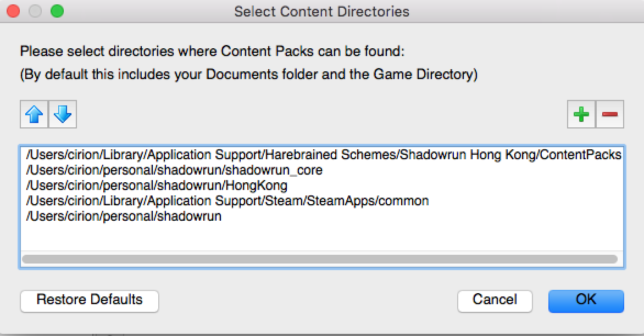The height and width of the screenshot is (336, 644).
Task: Click the '(By default this includes...' note text
Action: (248, 75)
